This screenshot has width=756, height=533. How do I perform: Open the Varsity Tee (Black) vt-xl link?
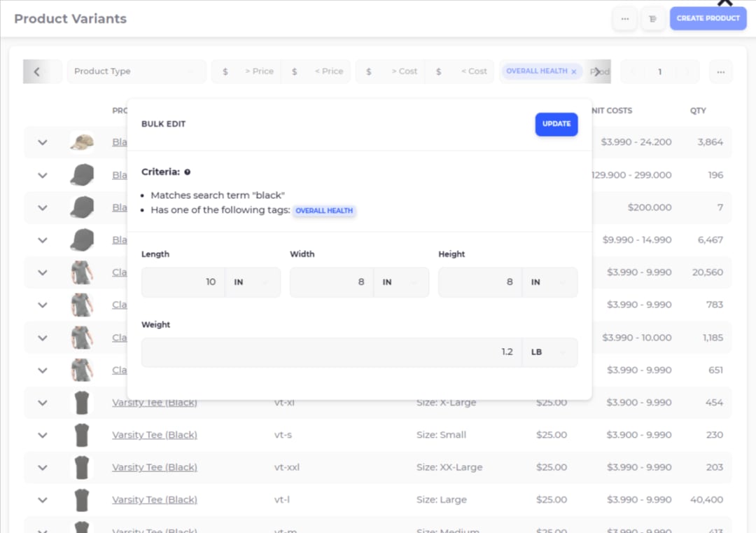(x=155, y=402)
